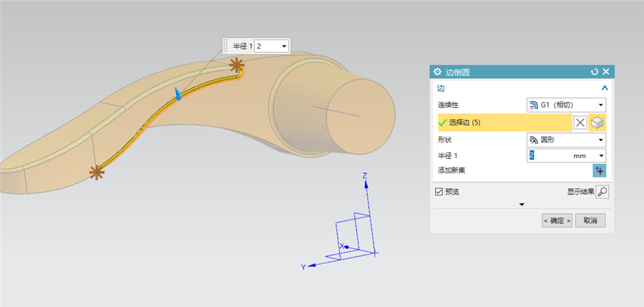Screen dimensions: 644x307
Task: Open the 形状 圆形 dropdown
Action: pos(567,140)
